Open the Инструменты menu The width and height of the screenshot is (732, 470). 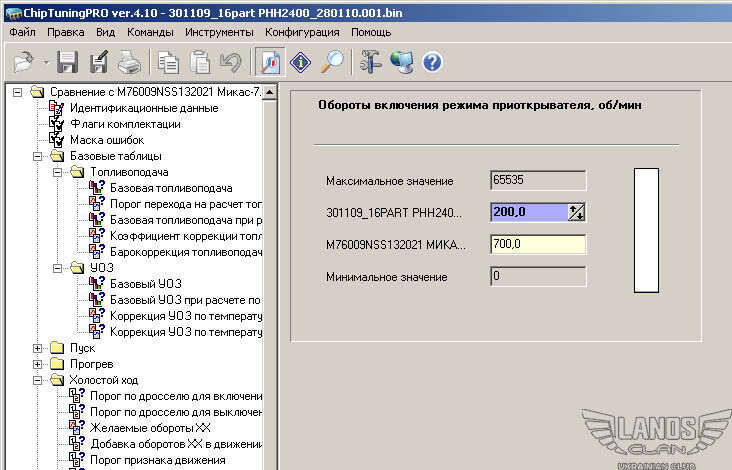[x=218, y=32]
